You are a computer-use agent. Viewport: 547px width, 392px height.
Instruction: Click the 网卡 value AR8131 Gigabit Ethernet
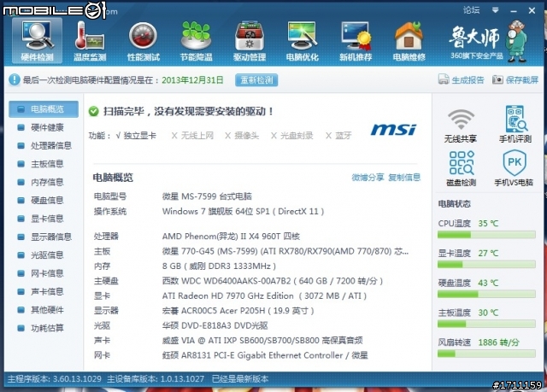(265, 355)
